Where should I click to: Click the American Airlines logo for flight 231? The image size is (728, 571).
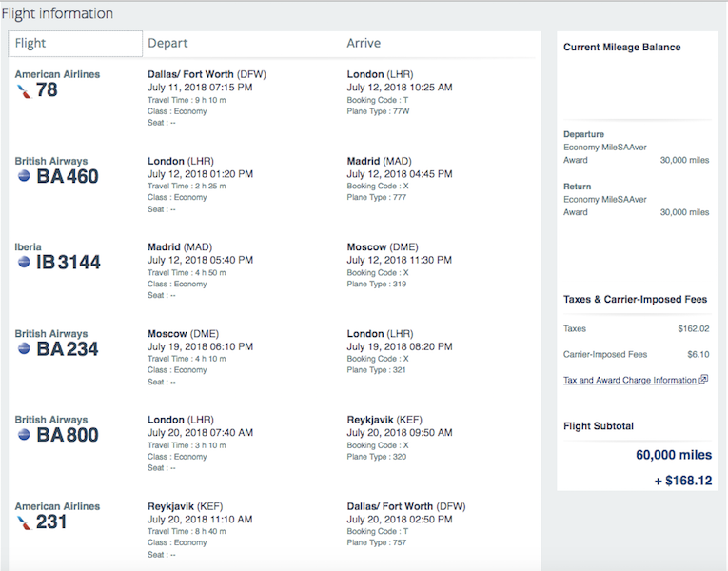[x=23, y=522]
